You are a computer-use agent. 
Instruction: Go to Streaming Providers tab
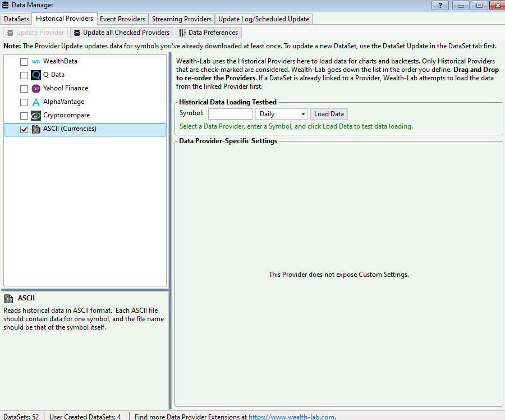[x=182, y=19]
